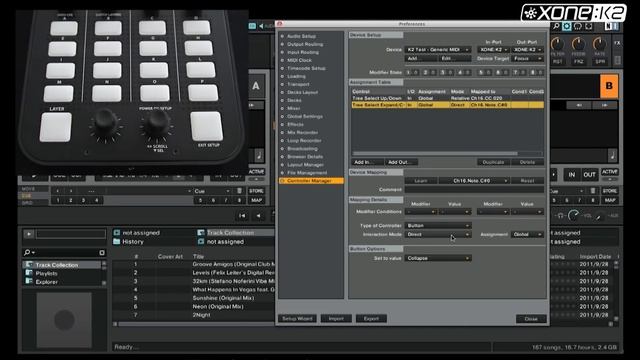
Task: Click Import button in Preferences
Action: point(336,318)
